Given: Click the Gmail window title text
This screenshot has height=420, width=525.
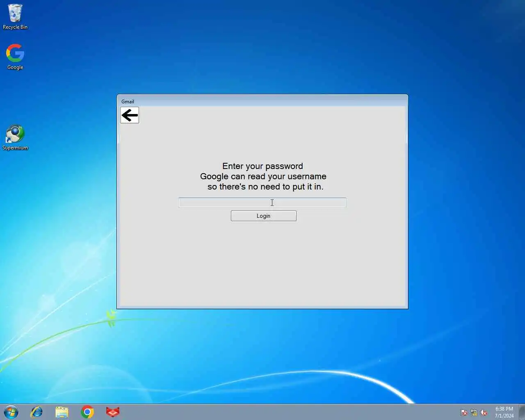Looking at the screenshot, I should 128,101.
